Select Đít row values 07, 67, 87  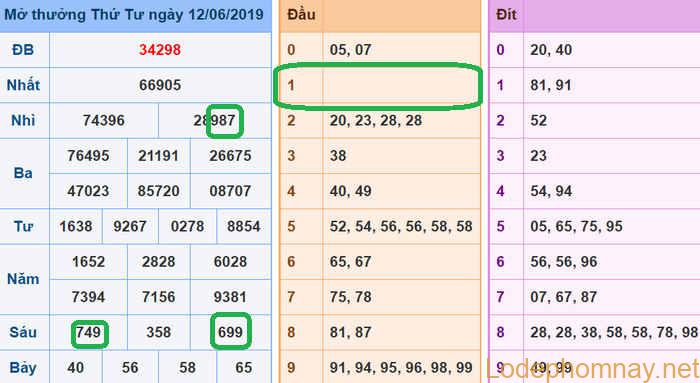click(564, 296)
